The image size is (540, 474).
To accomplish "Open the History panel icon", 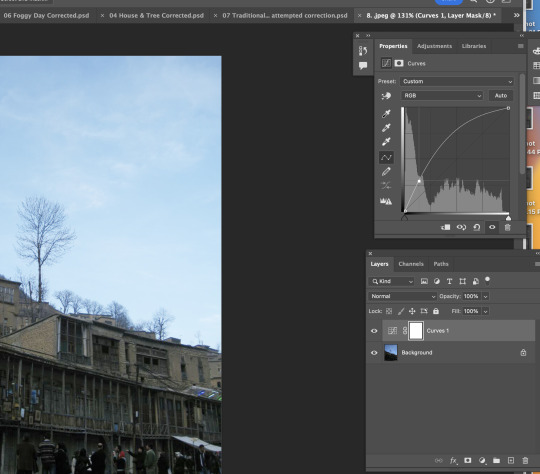I will 363,51.
